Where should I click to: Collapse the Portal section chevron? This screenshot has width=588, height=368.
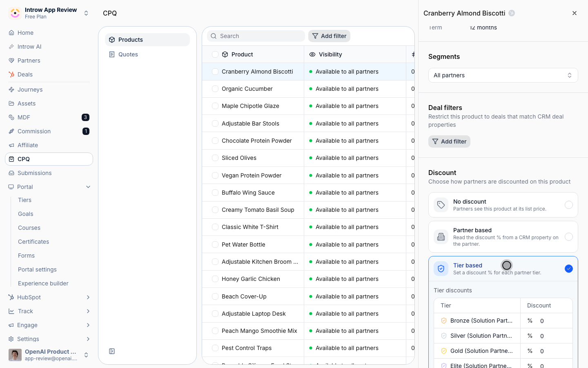pyautogui.click(x=88, y=187)
